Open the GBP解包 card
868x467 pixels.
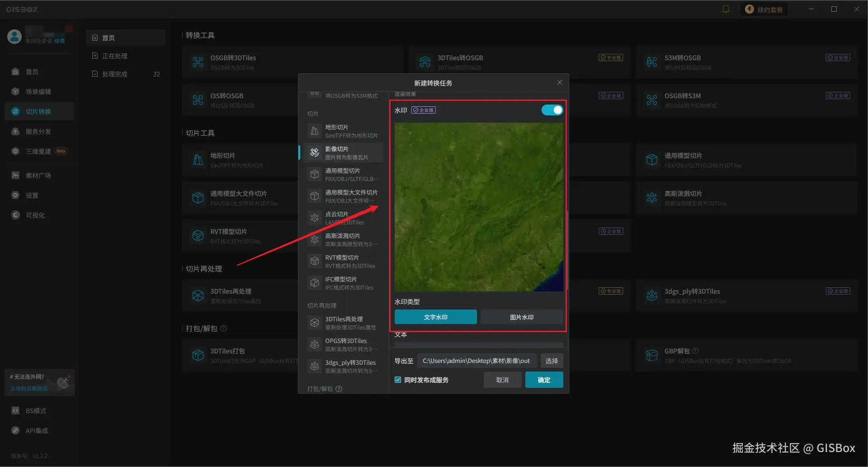click(x=746, y=355)
